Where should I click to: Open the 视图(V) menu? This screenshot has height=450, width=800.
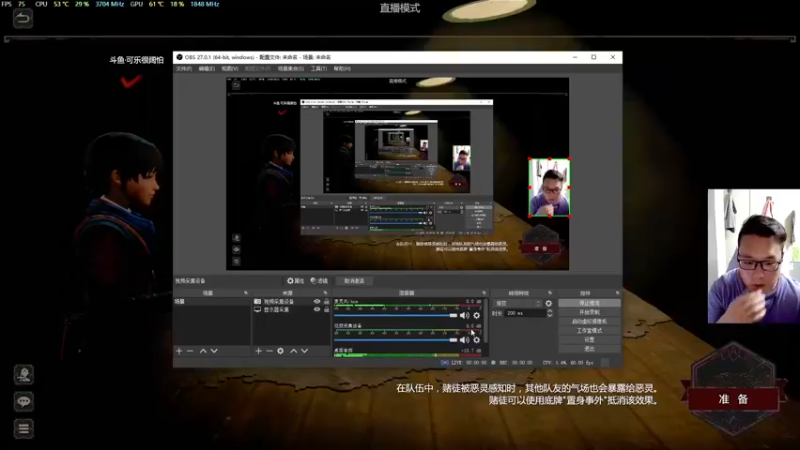click(230, 68)
